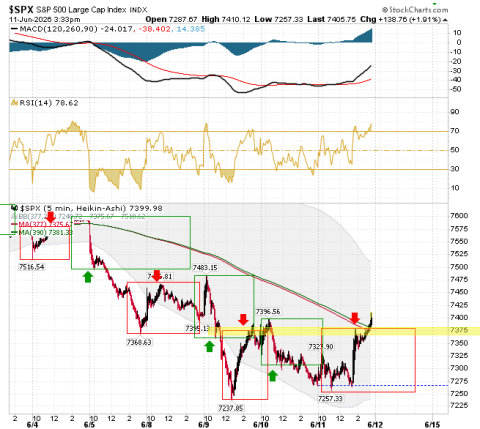Click the blue MACD histogram value 14.385
Viewport: 480px width, 429px height.
tap(191, 29)
